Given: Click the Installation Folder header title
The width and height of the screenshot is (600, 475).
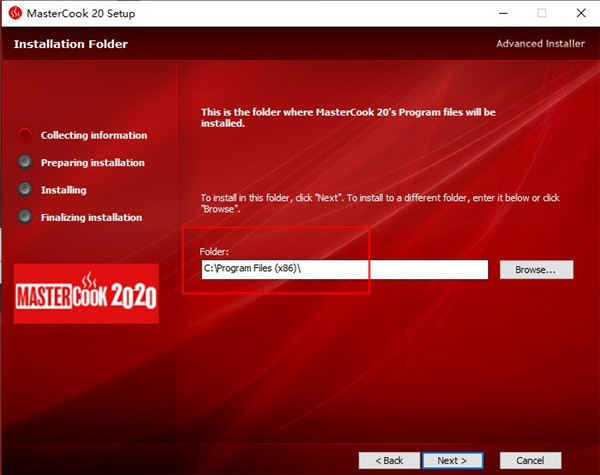Looking at the screenshot, I should coord(70,44).
